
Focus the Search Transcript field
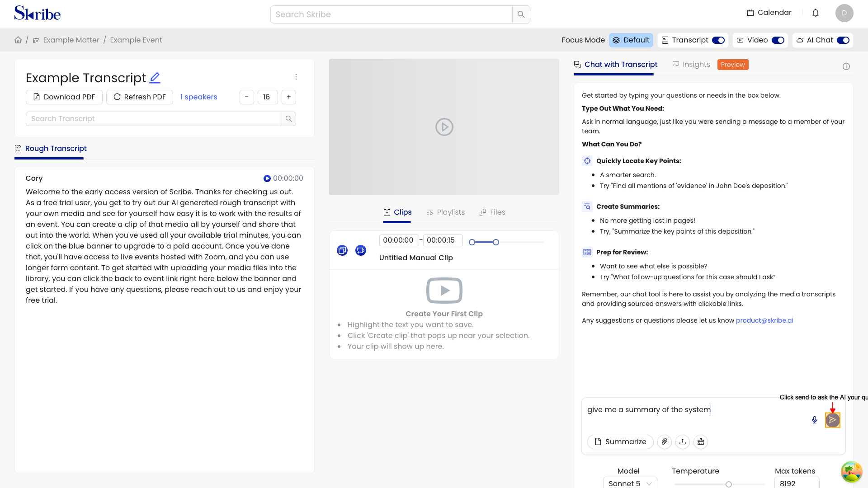pos(154,119)
